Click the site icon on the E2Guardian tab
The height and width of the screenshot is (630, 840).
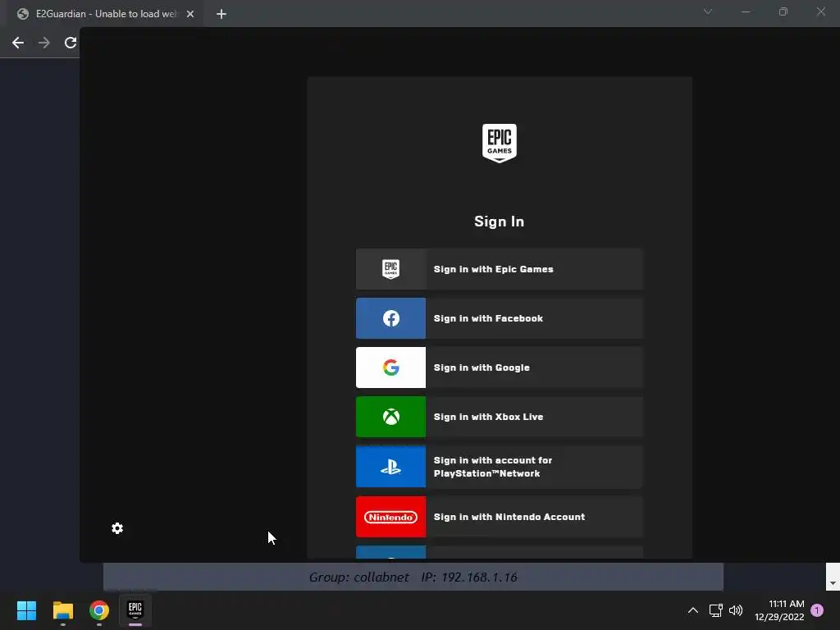coord(22,14)
